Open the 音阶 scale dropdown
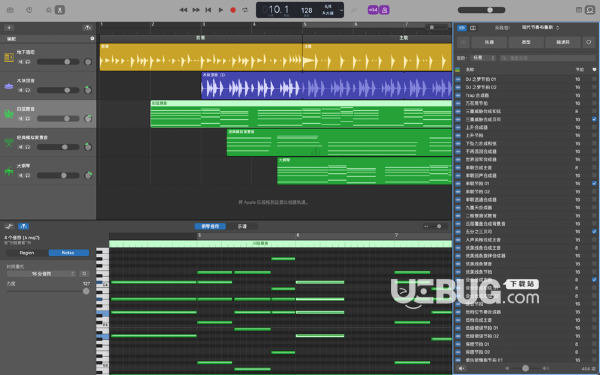The height and width of the screenshot is (375, 600). [x=483, y=58]
